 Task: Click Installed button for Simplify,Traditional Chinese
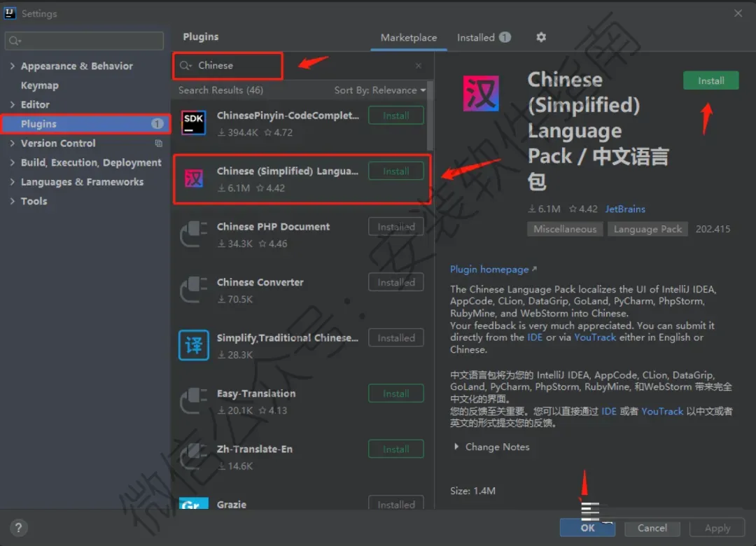[395, 337]
